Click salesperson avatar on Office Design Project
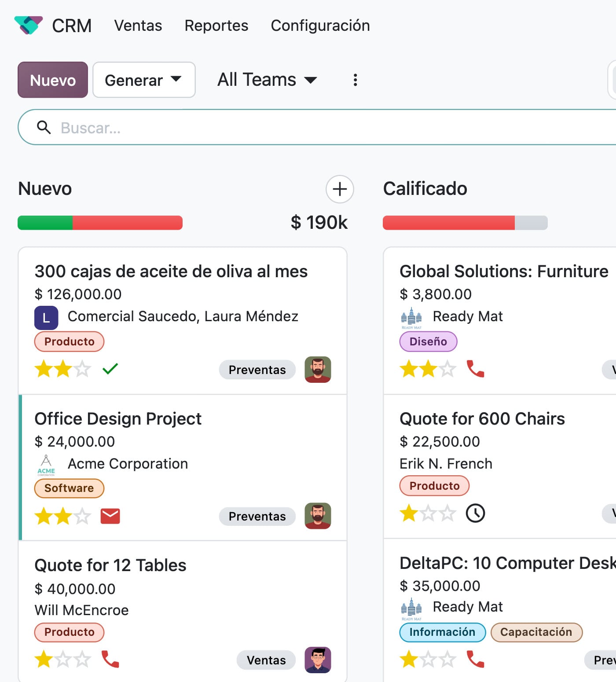This screenshot has width=616, height=682. click(x=318, y=516)
